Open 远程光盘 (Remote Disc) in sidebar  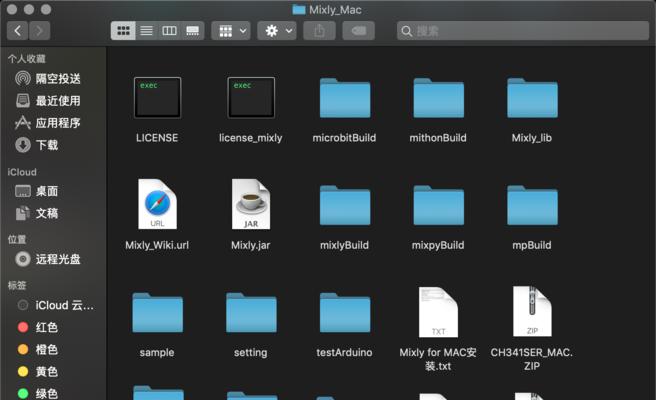pos(48,259)
